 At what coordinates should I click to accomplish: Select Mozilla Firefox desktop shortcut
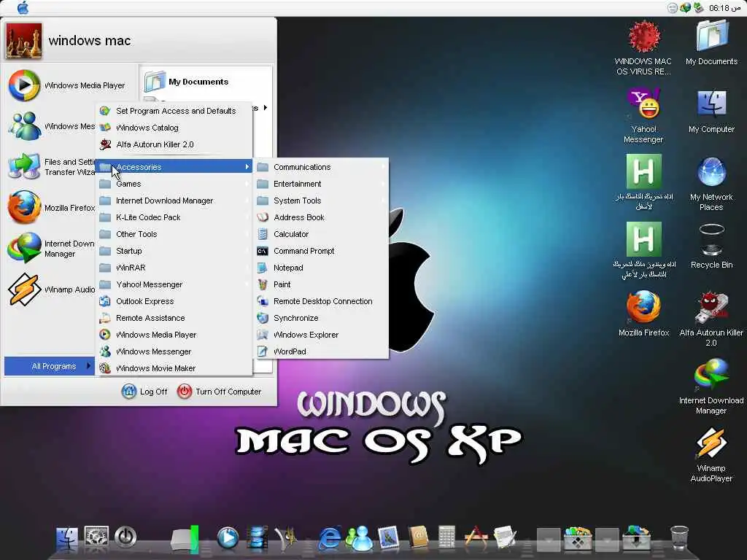[643, 314]
